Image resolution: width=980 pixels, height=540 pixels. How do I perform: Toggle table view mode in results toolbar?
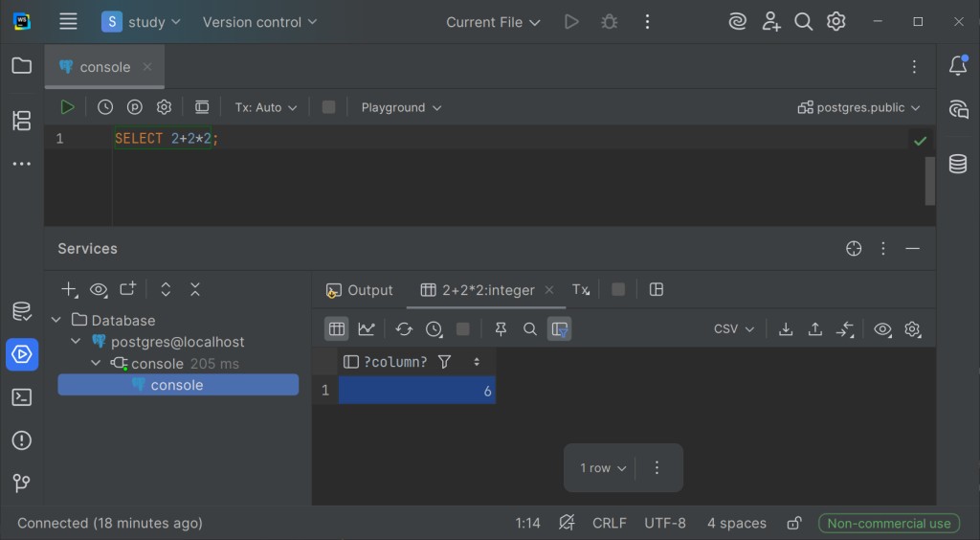(336, 329)
